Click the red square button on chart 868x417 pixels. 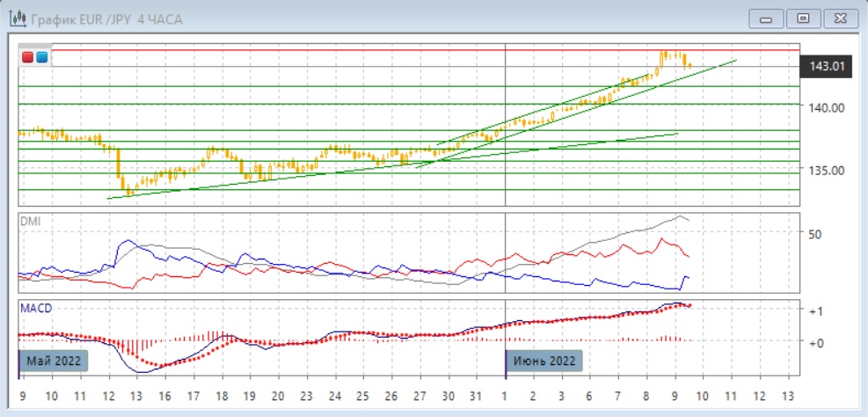(x=28, y=57)
